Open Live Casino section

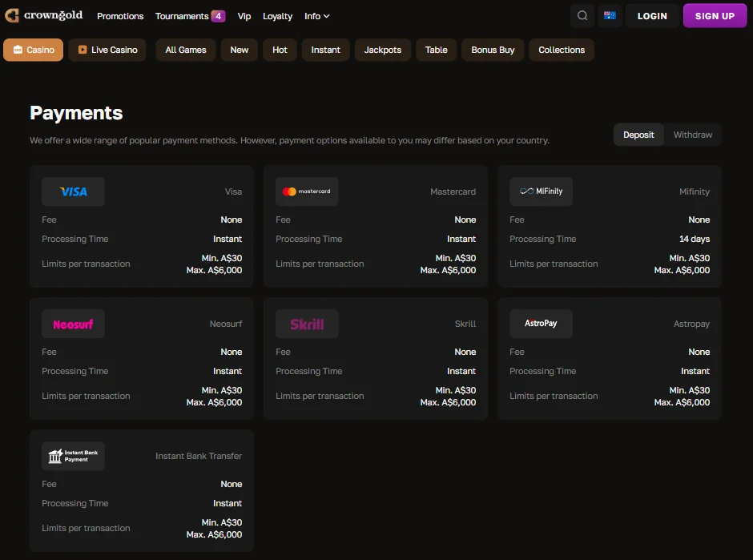(107, 50)
